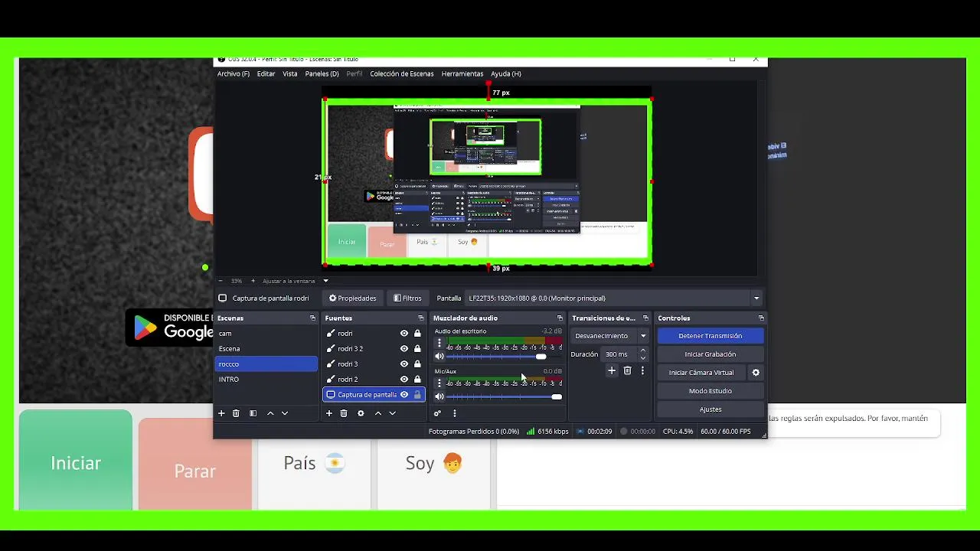Decrease the Duración value with the down arrow
The width and height of the screenshot is (980, 551).
click(642, 358)
